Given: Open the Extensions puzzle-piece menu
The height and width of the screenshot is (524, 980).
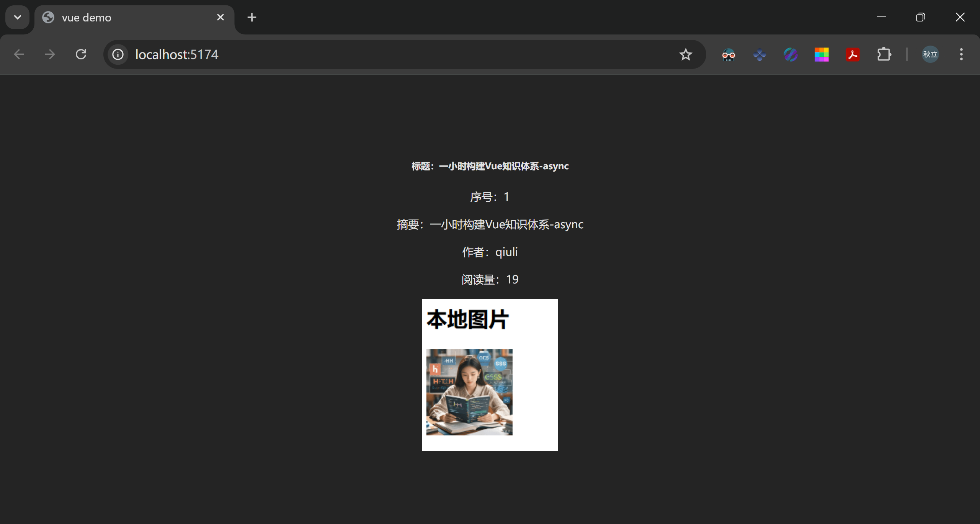Looking at the screenshot, I should (884, 54).
